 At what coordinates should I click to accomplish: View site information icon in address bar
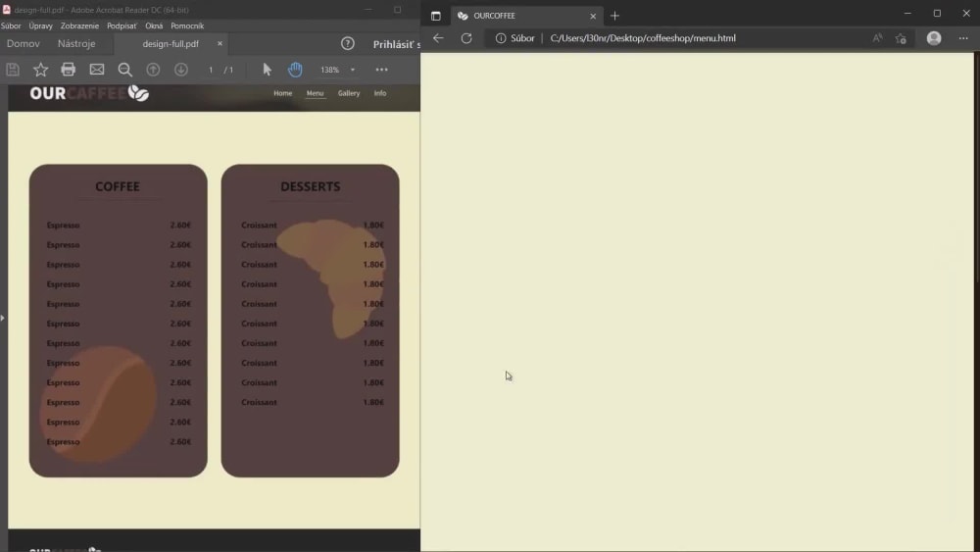[501, 38]
